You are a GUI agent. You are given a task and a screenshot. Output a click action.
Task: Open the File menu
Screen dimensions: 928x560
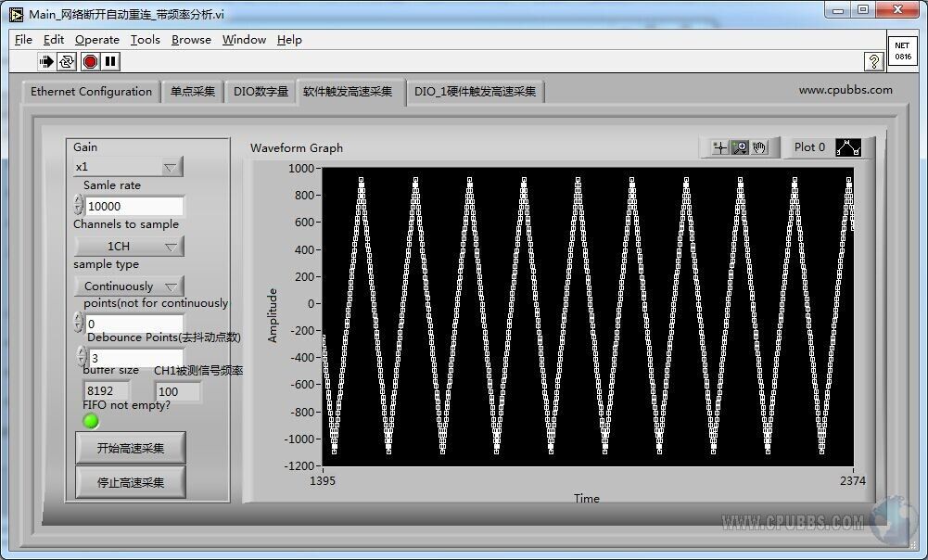pyautogui.click(x=24, y=40)
